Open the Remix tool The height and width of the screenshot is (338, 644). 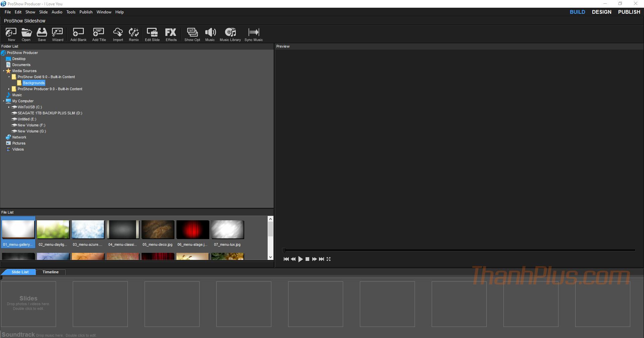click(x=133, y=35)
